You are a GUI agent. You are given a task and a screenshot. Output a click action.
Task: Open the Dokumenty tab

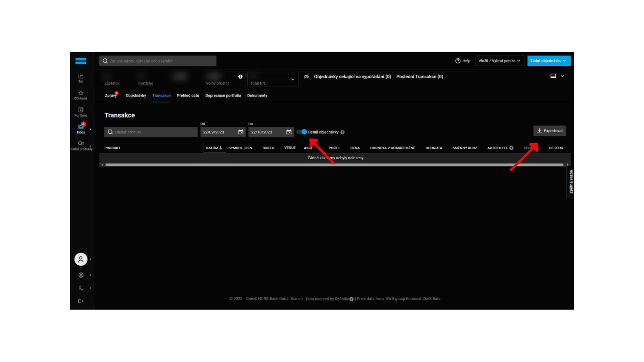[257, 96]
